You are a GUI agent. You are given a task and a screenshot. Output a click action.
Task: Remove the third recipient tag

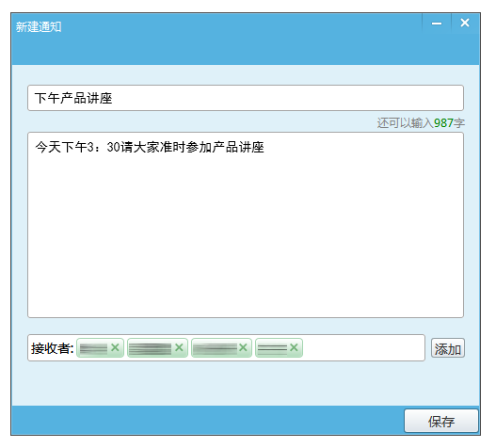coord(243,347)
